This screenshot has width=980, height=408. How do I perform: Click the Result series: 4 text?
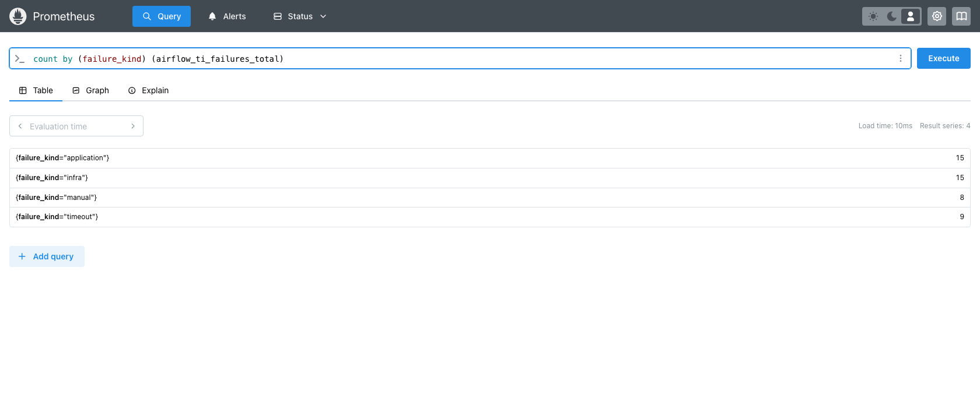pos(945,126)
